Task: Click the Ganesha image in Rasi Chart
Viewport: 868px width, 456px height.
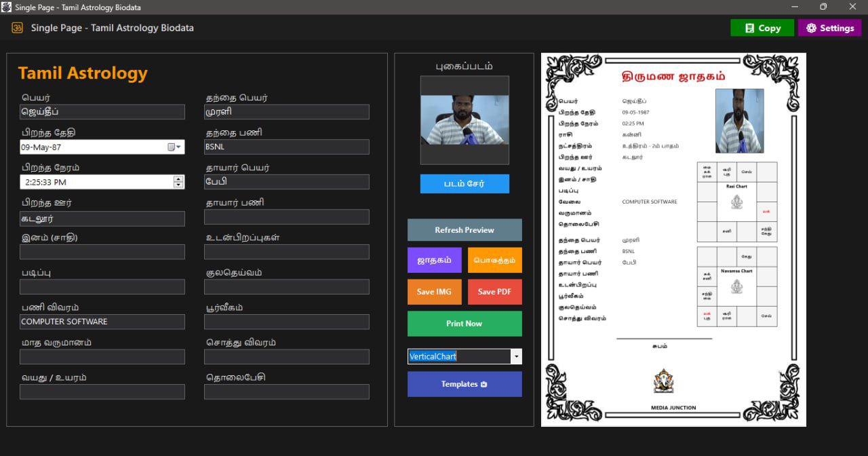Action: tap(736, 202)
